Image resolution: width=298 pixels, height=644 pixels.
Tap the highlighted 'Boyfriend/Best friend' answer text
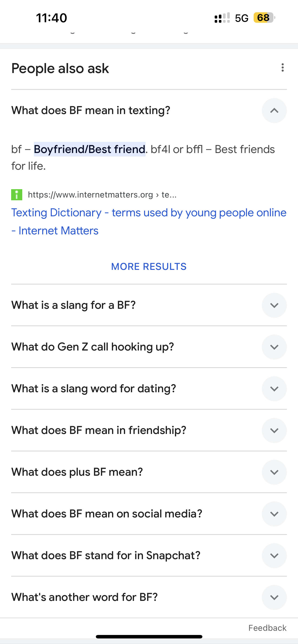(x=90, y=149)
